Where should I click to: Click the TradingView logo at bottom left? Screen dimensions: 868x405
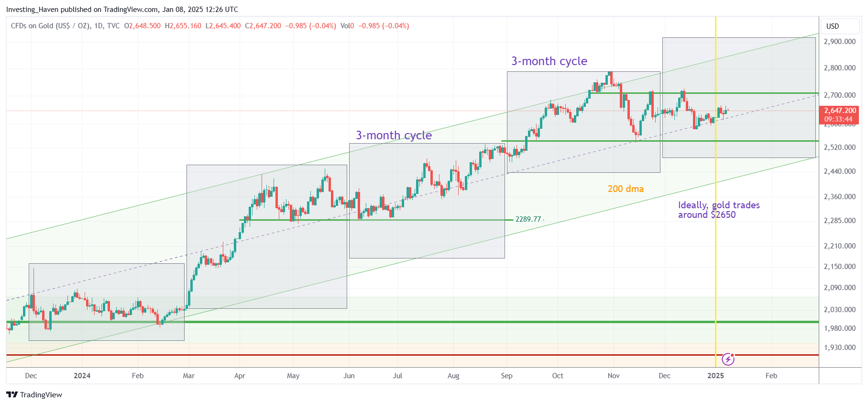(x=34, y=394)
